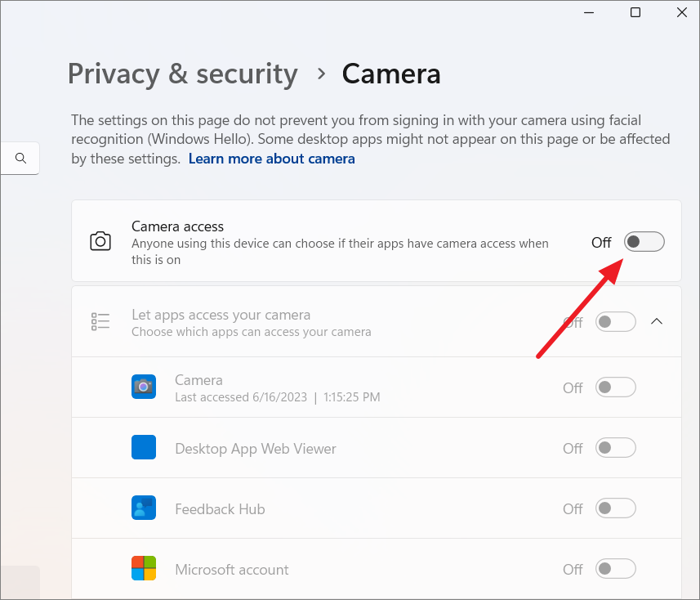
Task: Click the Camera last accessed timestamp text
Action: point(278,397)
